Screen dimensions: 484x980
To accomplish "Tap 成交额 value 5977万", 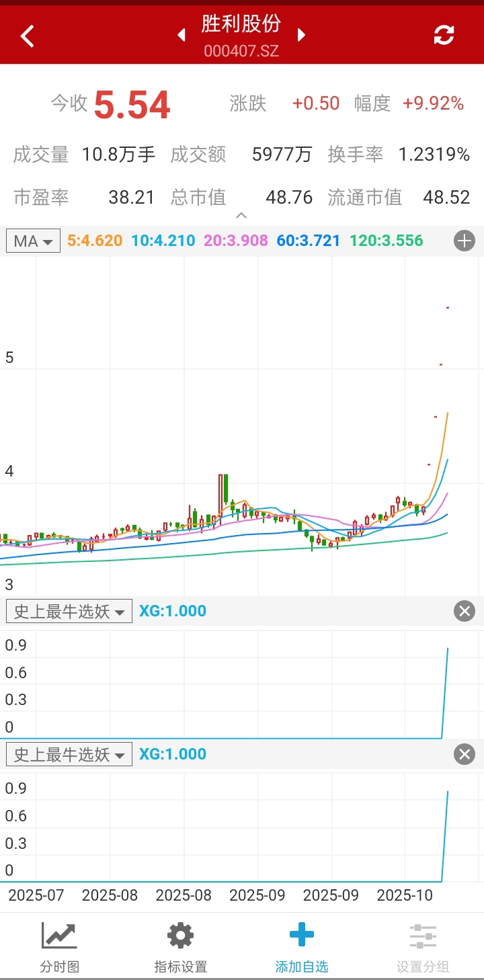I will tap(282, 155).
